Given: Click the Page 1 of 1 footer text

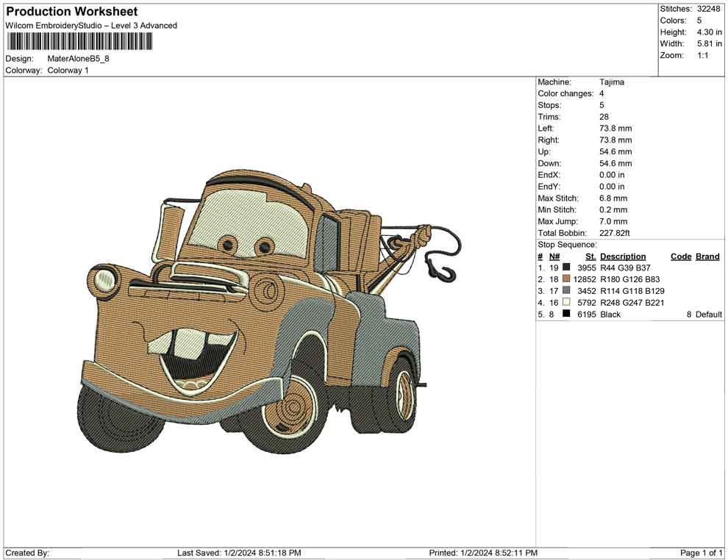Looking at the screenshot, I should (702, 553).
